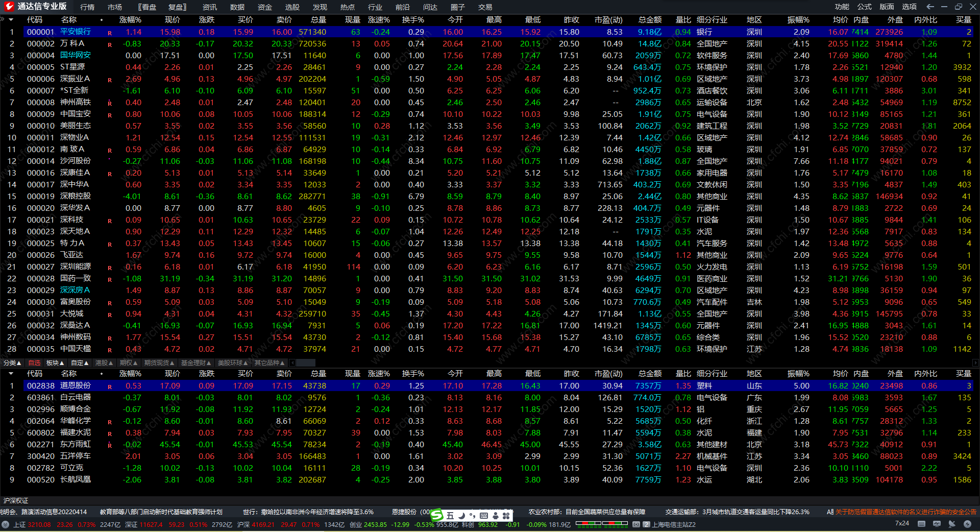Image resolution: width=980 pixels, height=532 pixels.
Task: Click the 7x24 news indicator
Action: (x=902, y=523)
